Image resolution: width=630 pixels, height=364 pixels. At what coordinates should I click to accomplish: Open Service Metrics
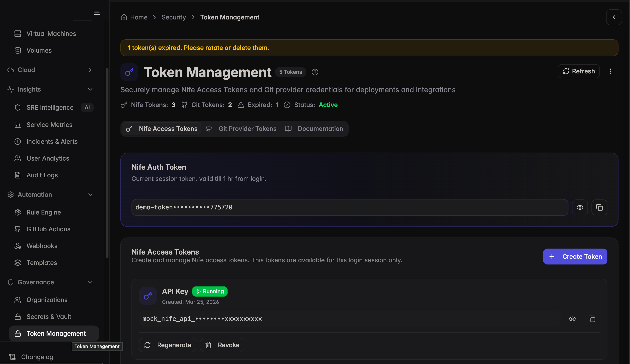(x=49, y=125)
